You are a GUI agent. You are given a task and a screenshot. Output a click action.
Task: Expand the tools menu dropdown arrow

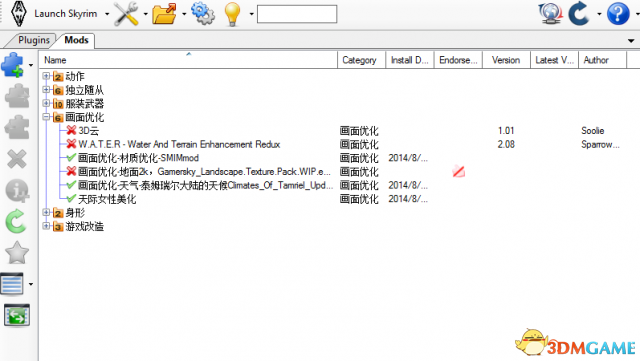pyautogui.click(x=145, y=14)
